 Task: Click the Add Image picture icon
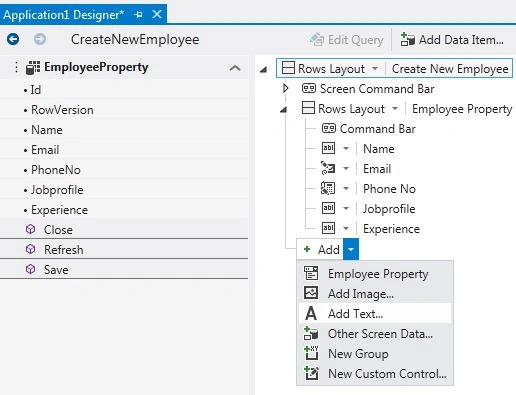click(311, 293)
